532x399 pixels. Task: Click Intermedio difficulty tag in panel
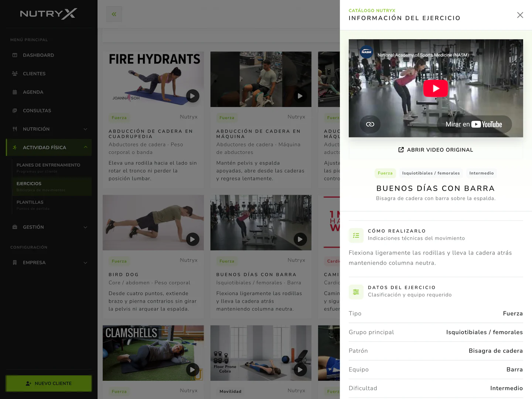click(x=481, y=173)
